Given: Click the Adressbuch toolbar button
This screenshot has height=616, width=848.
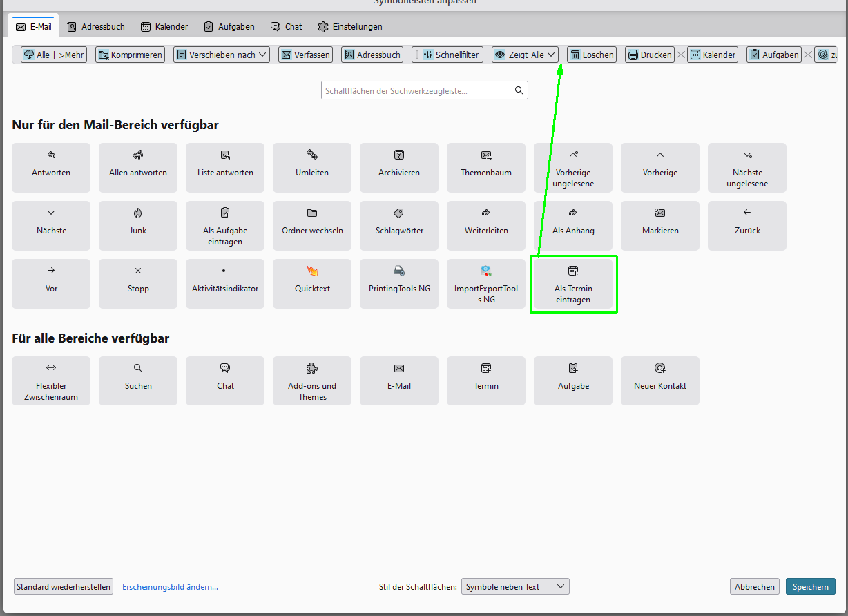Looking at the screenshot, I should click(372, 55).
